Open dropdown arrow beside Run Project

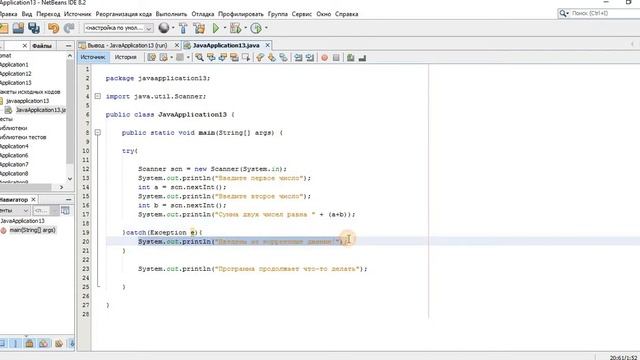pos(225,28)
